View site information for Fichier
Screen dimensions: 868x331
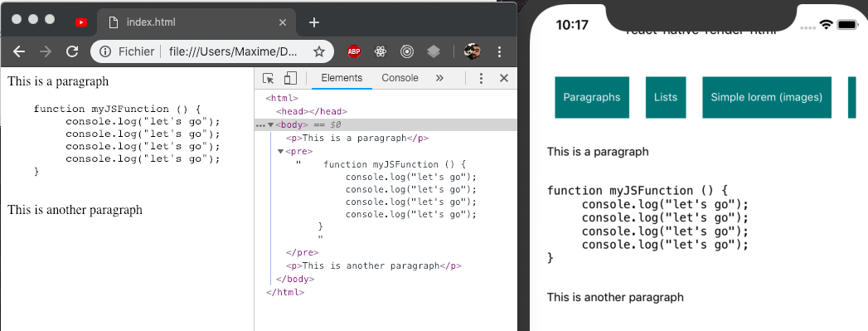[128, 51]
